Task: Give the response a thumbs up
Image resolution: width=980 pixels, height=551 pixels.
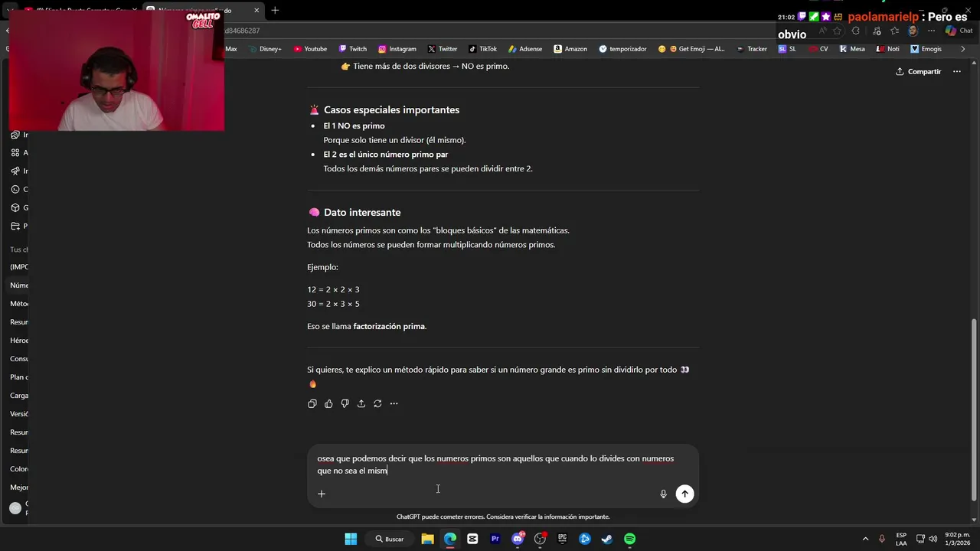Action: (x=328, y=403)
